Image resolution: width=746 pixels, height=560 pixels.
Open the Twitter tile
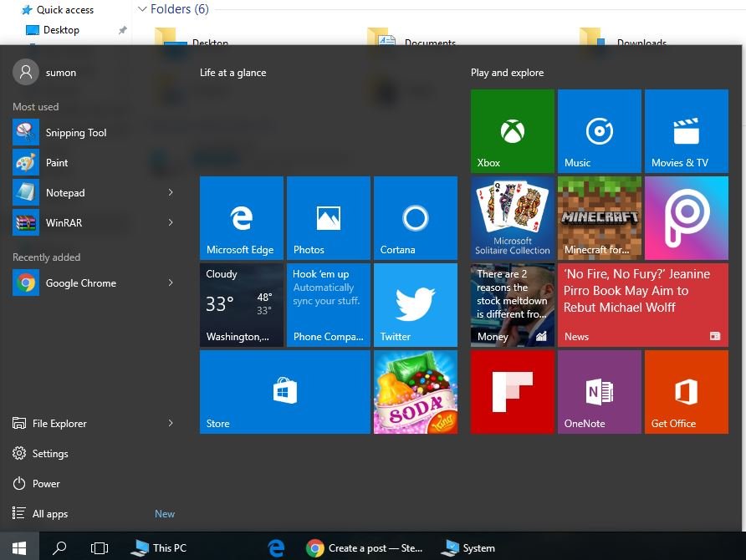(x=416, y=305)
